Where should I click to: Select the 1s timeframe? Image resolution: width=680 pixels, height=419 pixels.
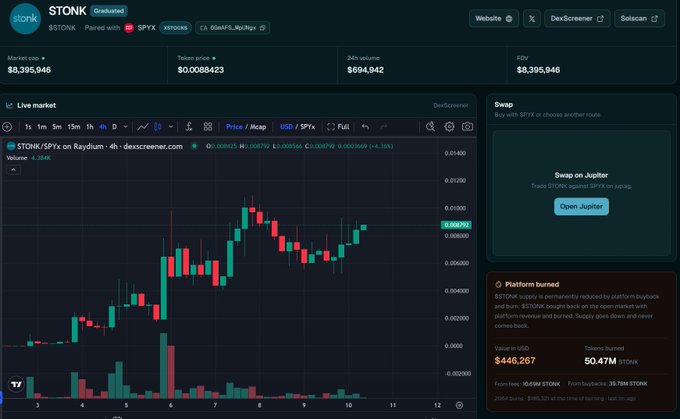tap(28, 127)
